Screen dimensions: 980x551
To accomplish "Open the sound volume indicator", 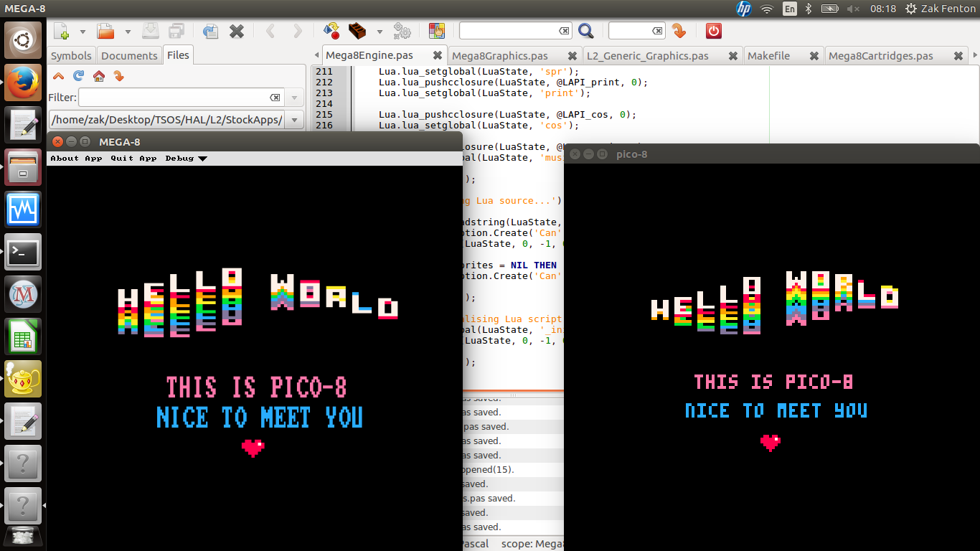I will (853, 9).
